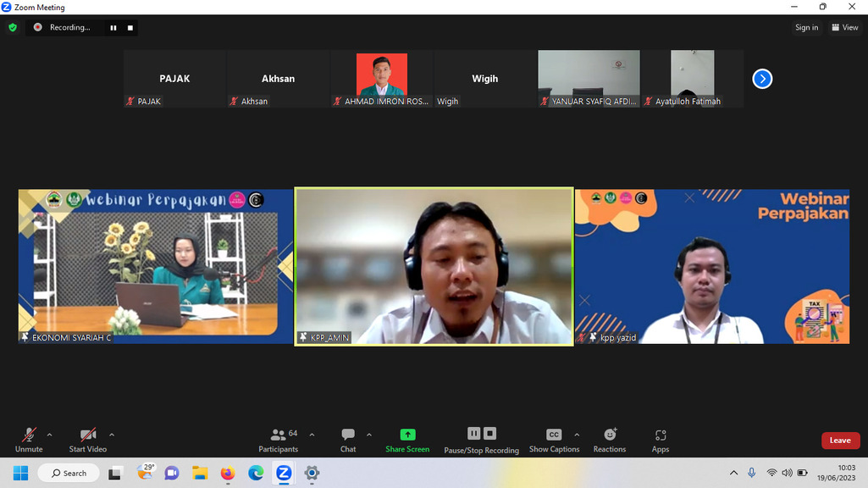Select AHMAD IMRON participant thumbnail

point(382,79)
